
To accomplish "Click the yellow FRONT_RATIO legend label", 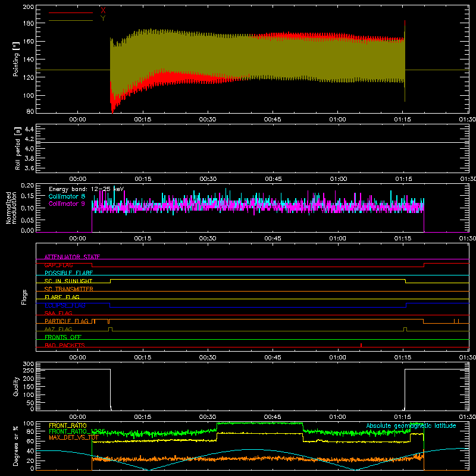I will point(68,425).
